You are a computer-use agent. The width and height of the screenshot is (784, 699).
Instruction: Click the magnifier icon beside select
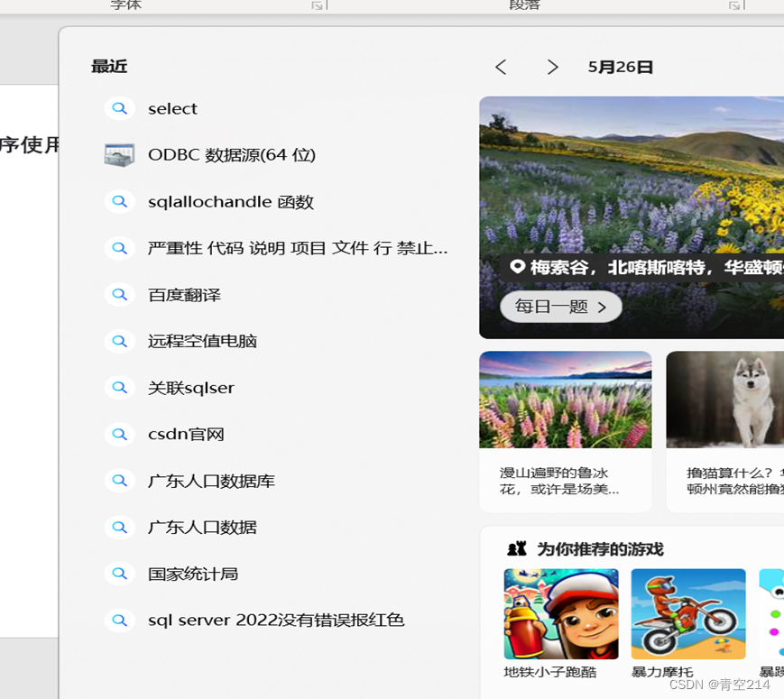coord(119,108)
